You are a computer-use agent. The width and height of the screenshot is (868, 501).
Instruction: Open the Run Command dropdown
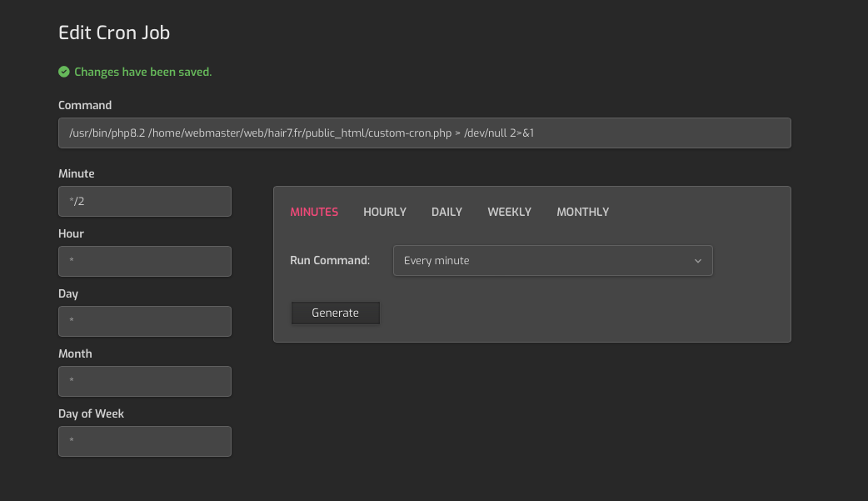click(553, 260)
